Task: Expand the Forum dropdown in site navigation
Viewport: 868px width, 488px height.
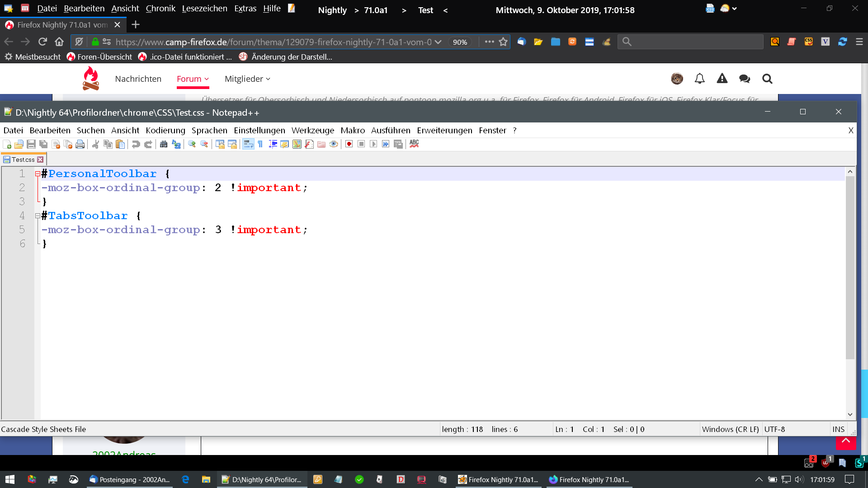Action: [x=193, y=79]
